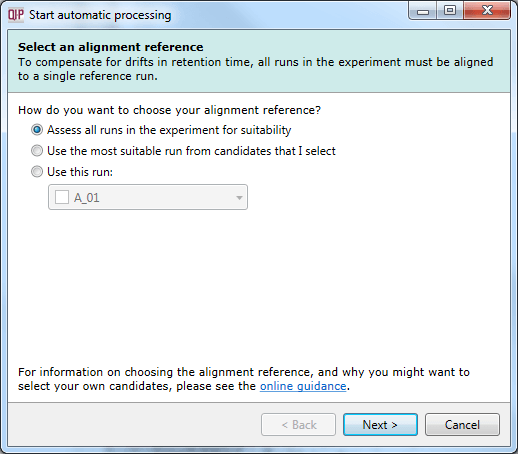Maximize the Start automatic processing window

pos(450,11)
